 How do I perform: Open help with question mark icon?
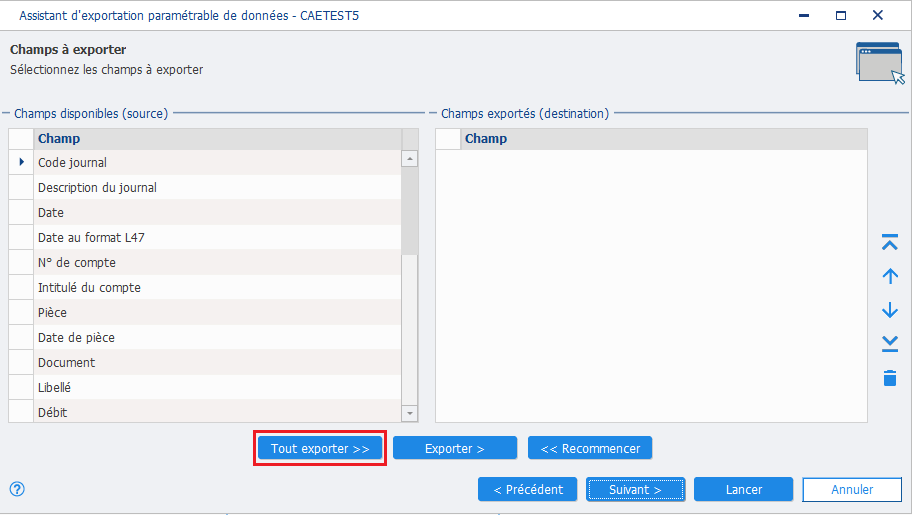coord(17,489)
